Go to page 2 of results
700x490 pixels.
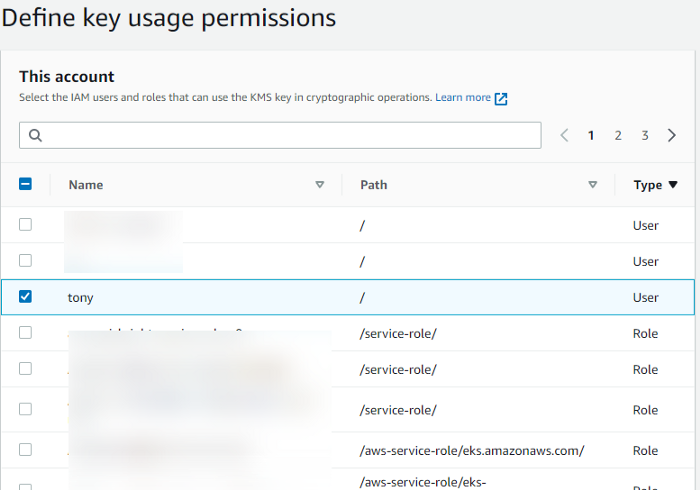pos(618,136)
